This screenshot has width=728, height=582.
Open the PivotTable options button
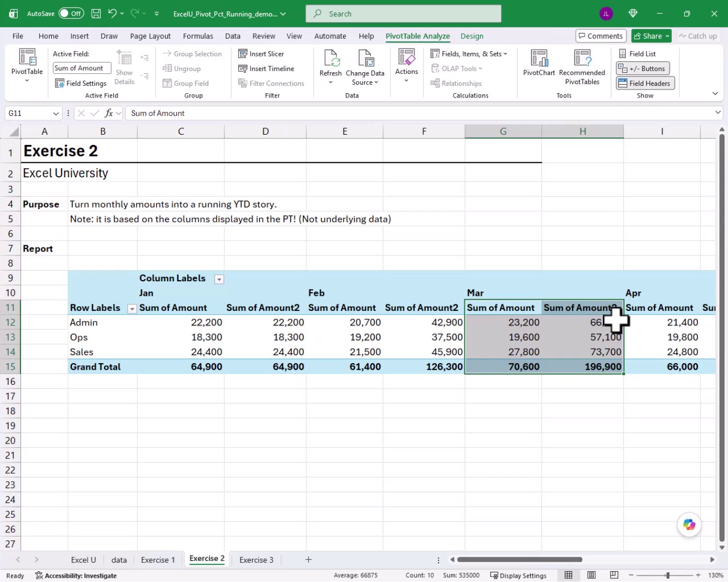coord(27,67)
